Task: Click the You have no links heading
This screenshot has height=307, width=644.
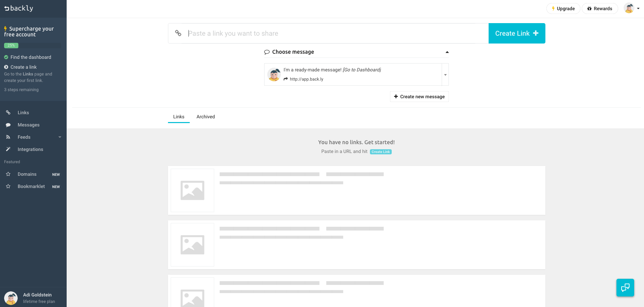Action: click(356, 142)
